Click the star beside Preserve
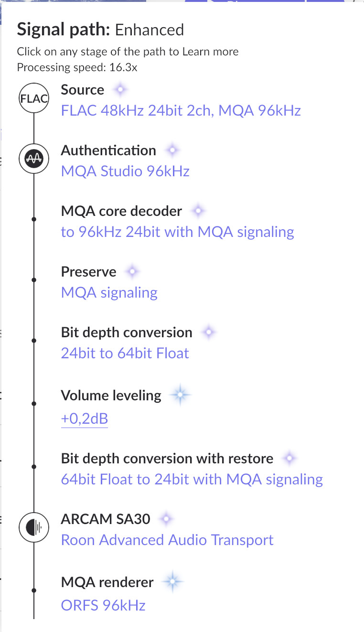 click(132, 272)
